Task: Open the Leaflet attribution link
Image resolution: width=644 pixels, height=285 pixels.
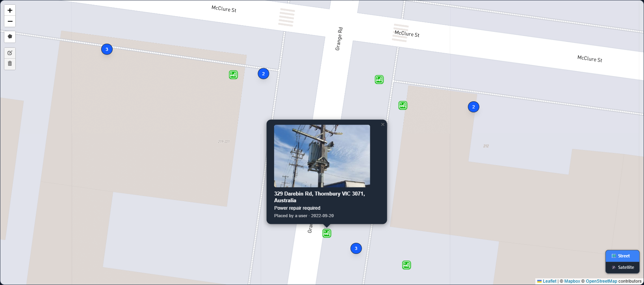Action: [x=549, y=281]
